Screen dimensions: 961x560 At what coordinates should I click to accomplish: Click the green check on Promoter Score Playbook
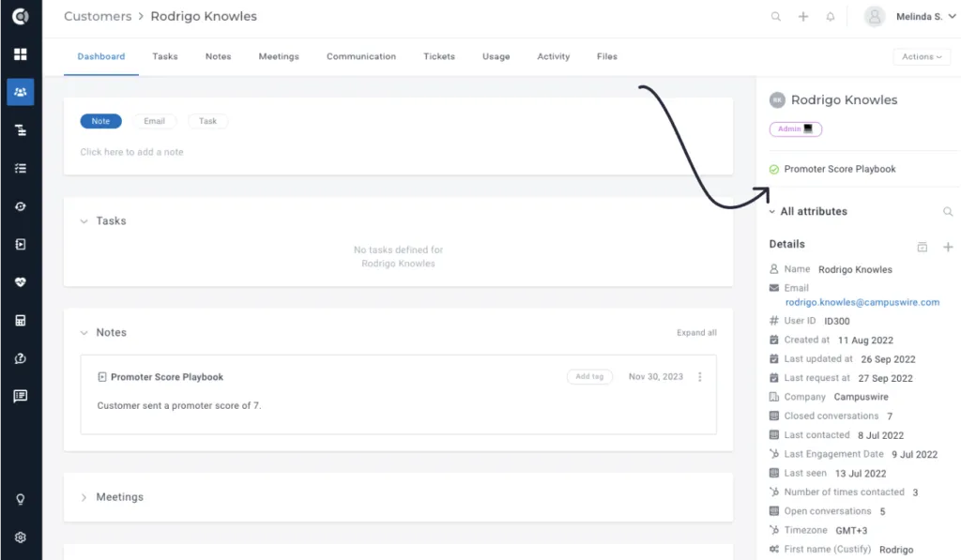point(774,170)
